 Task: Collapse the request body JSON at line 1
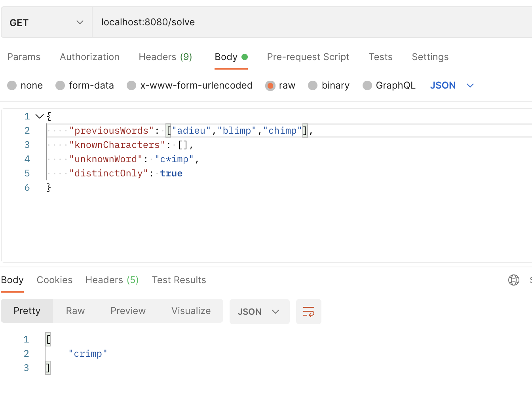[39, 116]
